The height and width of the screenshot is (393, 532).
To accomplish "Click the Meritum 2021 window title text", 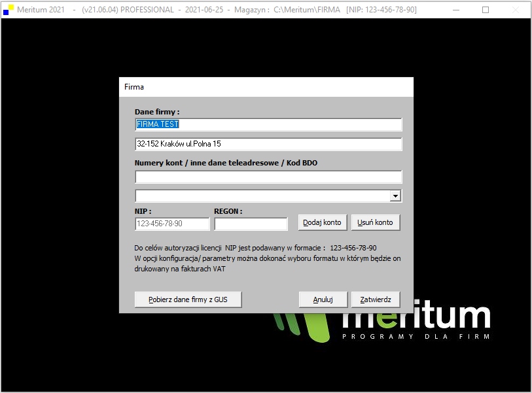I will [217, 10].
